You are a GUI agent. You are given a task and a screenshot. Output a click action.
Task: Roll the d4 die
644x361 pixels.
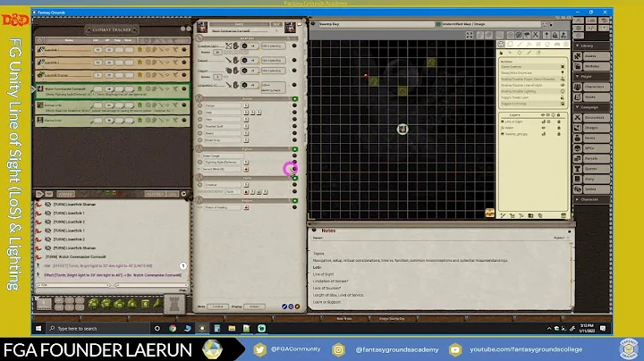tap(157, 304)
